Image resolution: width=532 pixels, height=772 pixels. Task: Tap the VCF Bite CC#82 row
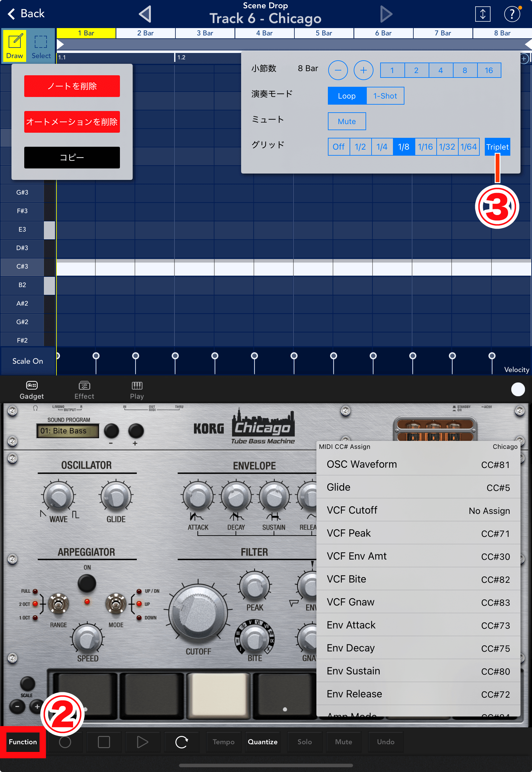point(418,579)
